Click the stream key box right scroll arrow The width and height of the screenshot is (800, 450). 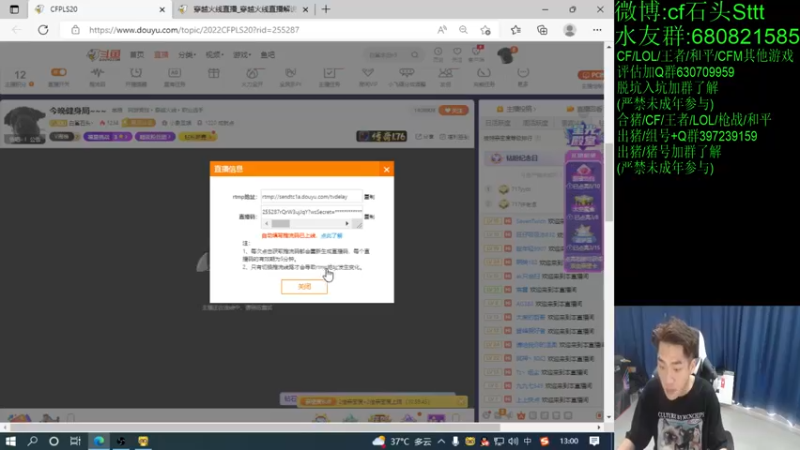tap(347, 223)
